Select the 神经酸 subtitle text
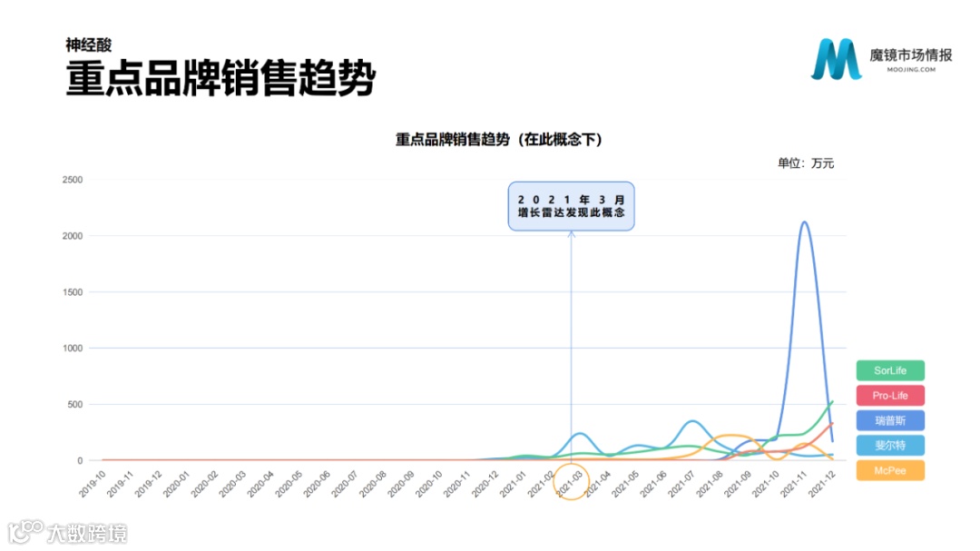Image resolution: width=980 pixels, height=551 pixels. pos(89,44)
